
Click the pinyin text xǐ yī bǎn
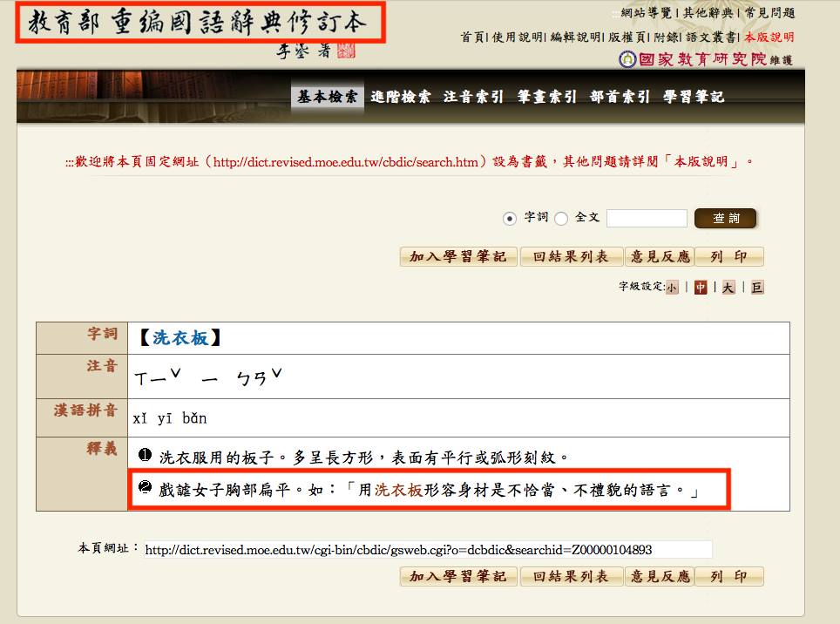coord(170,418)
